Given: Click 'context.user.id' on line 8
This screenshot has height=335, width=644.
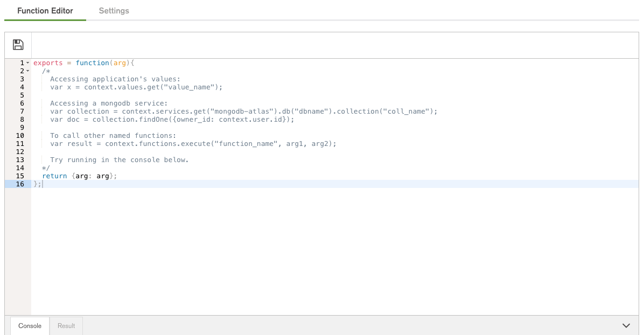Looking at the screenshot, I should [250, 120].
